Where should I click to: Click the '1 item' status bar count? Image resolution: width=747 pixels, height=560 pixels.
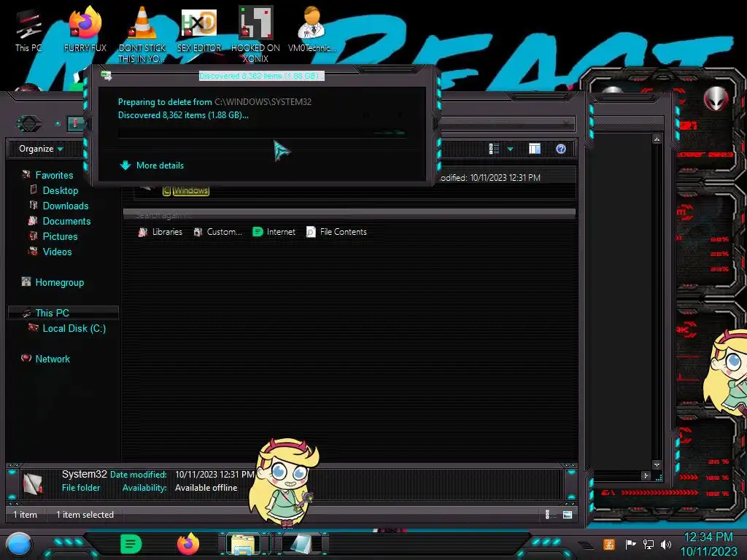(26, 514)
